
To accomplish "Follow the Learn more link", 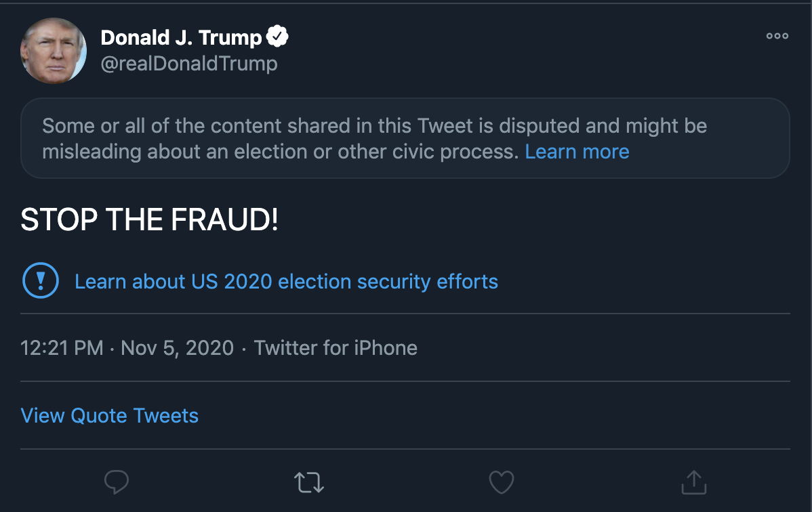I will (x=577, y=152).
